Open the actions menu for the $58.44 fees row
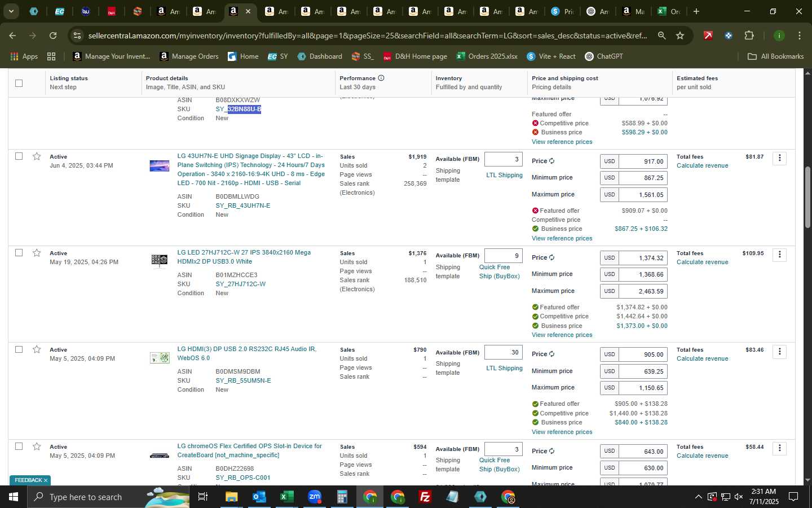The width and height of the screenshot is (812, 508). coord(779,448)
